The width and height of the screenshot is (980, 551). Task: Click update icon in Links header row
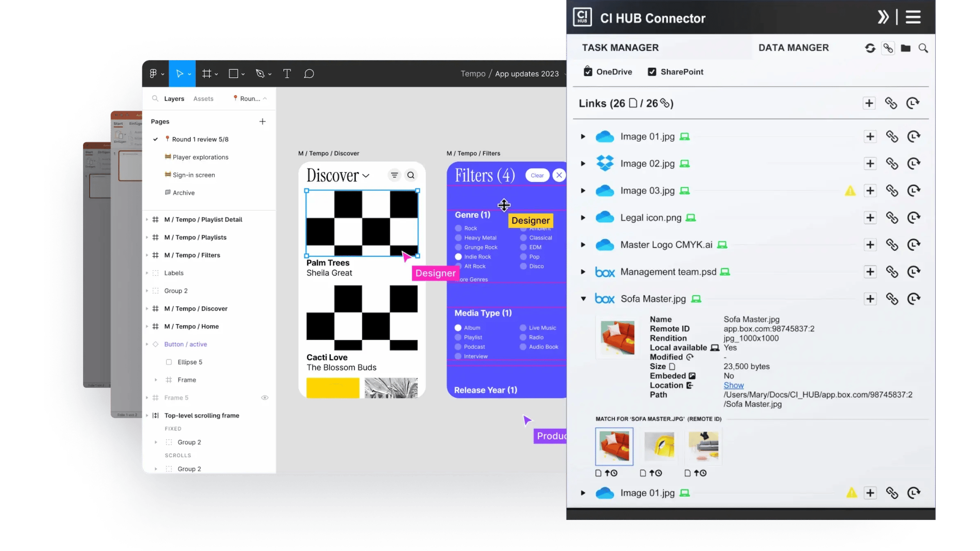tap(913, 103)
